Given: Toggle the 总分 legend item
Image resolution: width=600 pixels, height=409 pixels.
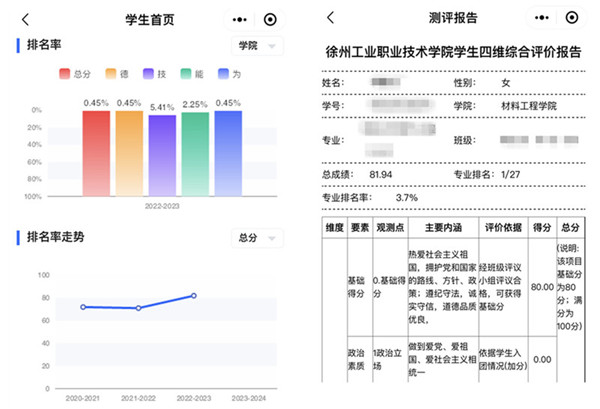Looking at the screenshot, I should point(78,74).
